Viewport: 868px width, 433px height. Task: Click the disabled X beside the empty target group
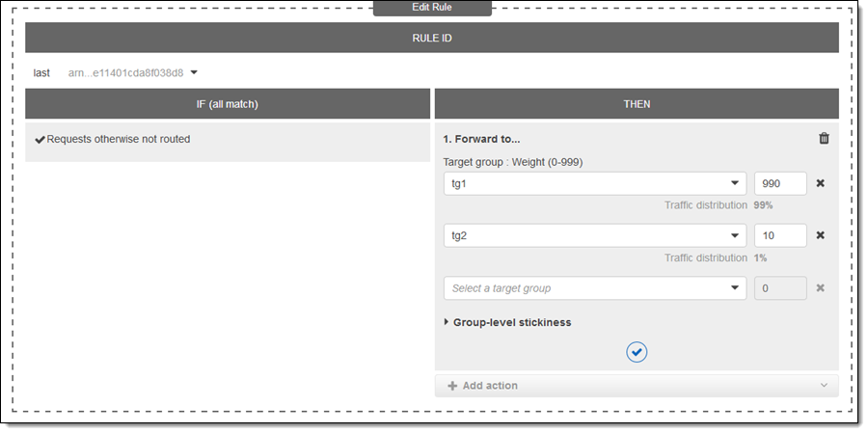pyautogui.click(x=821, y=288)
